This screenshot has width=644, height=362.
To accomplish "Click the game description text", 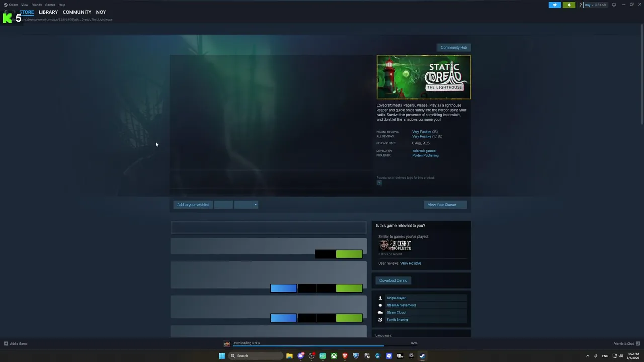I will pyautogui.click(x=422, y=112).
